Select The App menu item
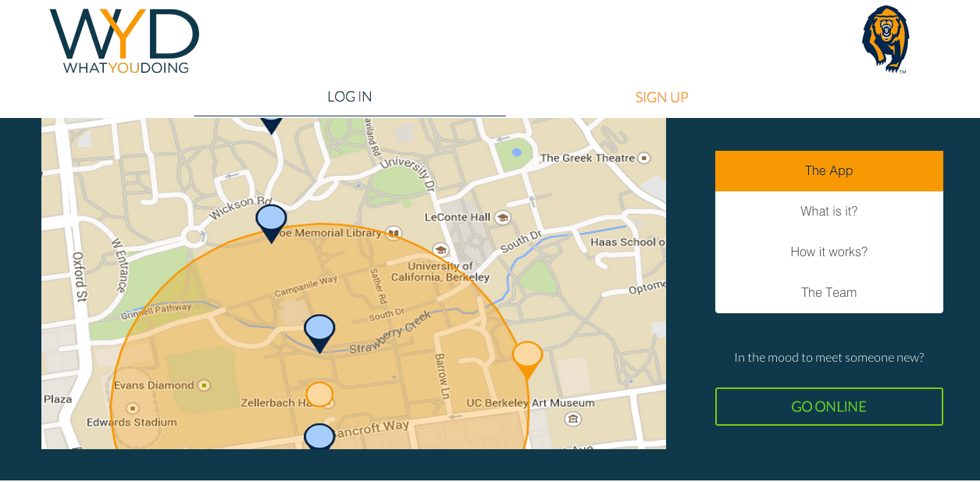This screenshot has height=482, width=980. point(829,171)
